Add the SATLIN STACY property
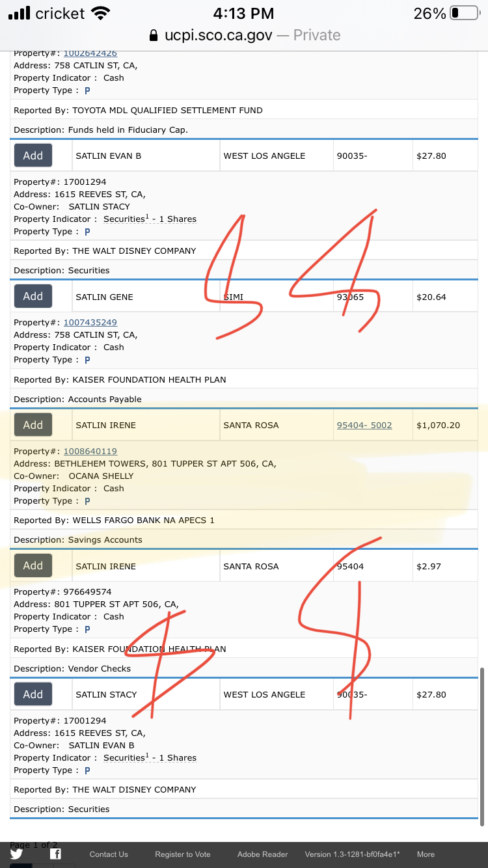 (33, 694)
